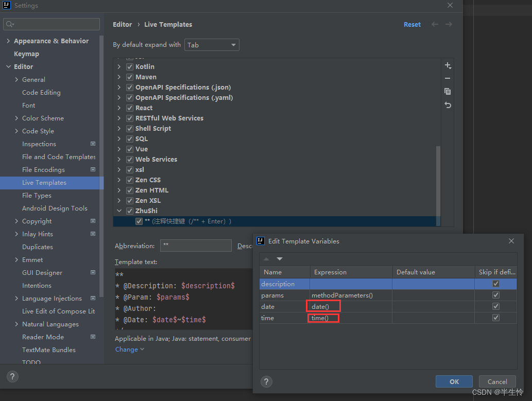The width and height of the screenshot is (532, 401).
Task: Click the project-level icon beside File Encodings
Action: pos(93,170)
